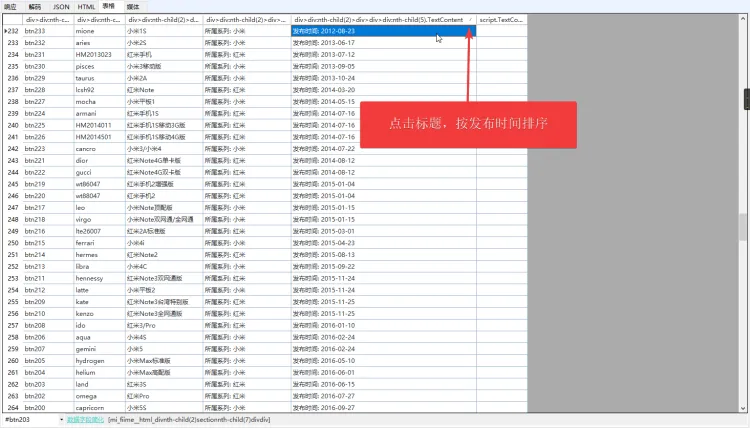The width and height of the screenshot is (750, 428).
Task: Click the vertical scrollbar thumb of the table
Action: pos(743,227)
